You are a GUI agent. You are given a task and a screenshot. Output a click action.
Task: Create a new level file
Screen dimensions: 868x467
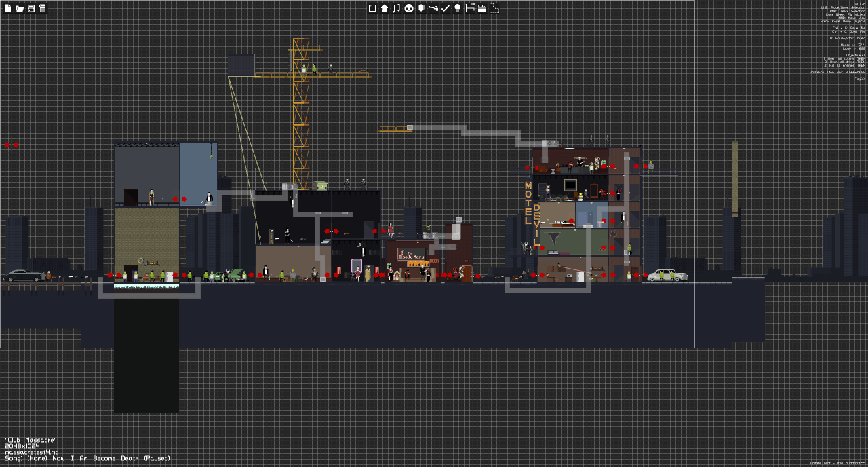pyautogui.click(x=9, y=8)
